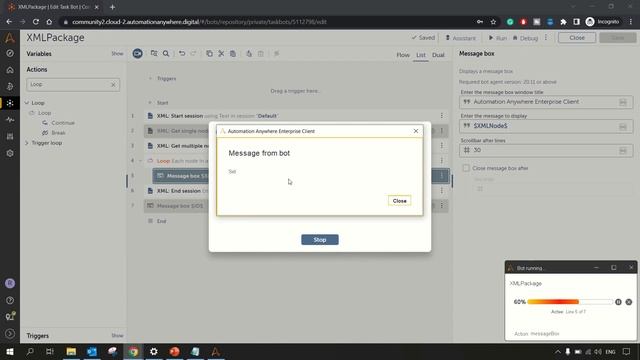This screenshot has width=640, height=360.
Task: Toggle Close message box after checkbox
Action: coord(466,168)
